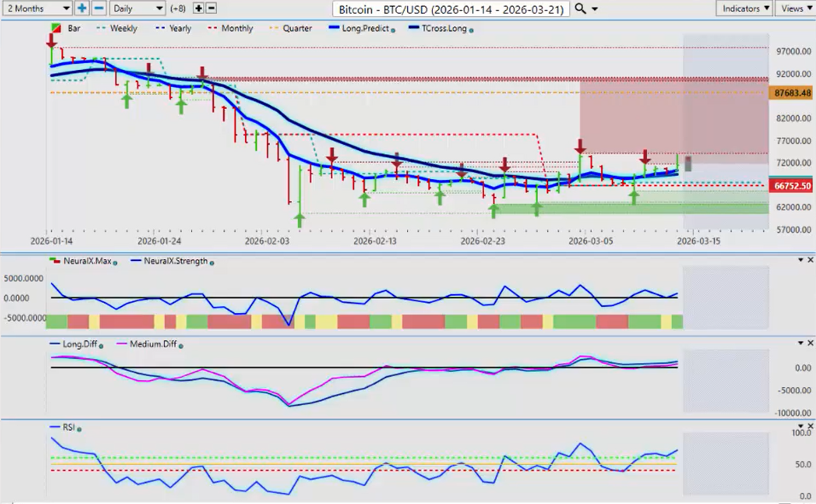The width and height of the screenshot is (816, 504).
Task: Click the small black plus bar-spacing button
Action: tap(199, 8)
